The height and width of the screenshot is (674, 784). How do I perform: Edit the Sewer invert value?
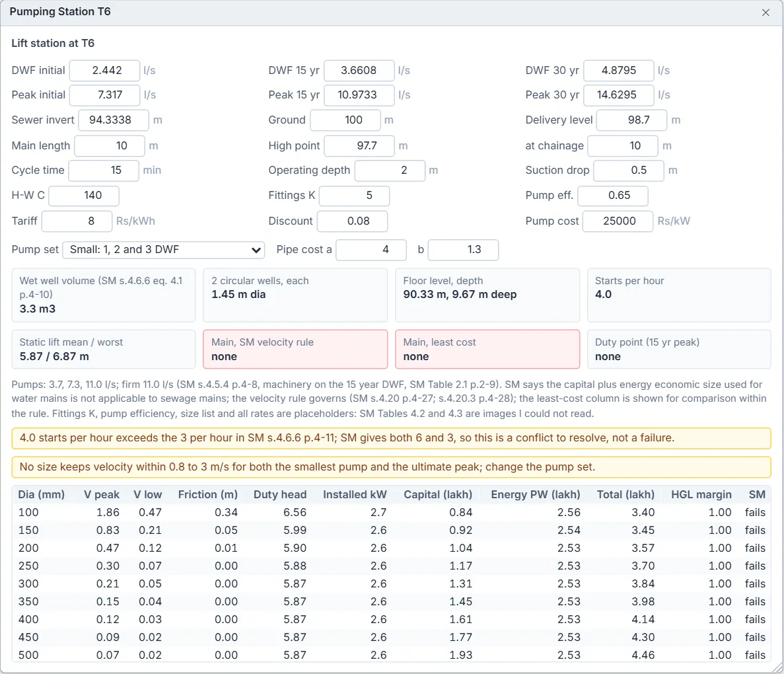click(x=114, y=120)
